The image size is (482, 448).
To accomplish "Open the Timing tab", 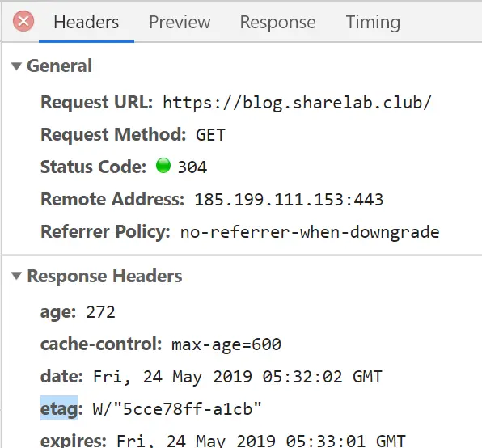I will click(373, 22).
